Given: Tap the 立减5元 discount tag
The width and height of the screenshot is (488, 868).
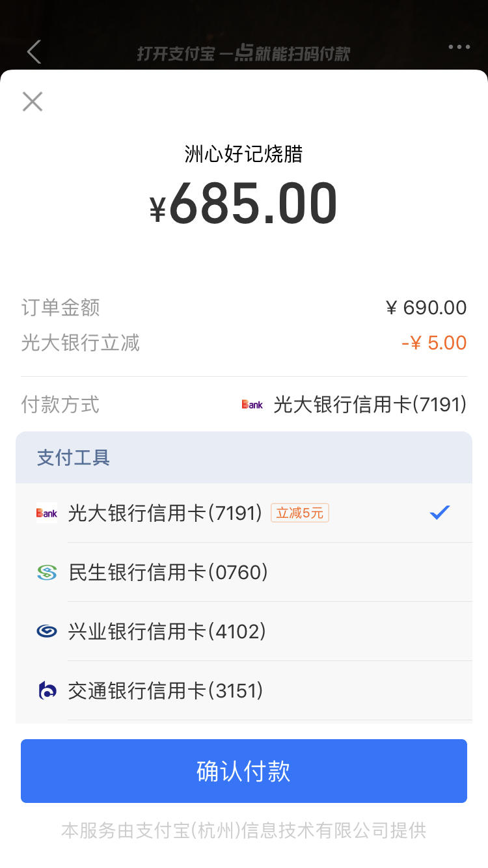Looking at the screenshot, I should coord(300,513).
